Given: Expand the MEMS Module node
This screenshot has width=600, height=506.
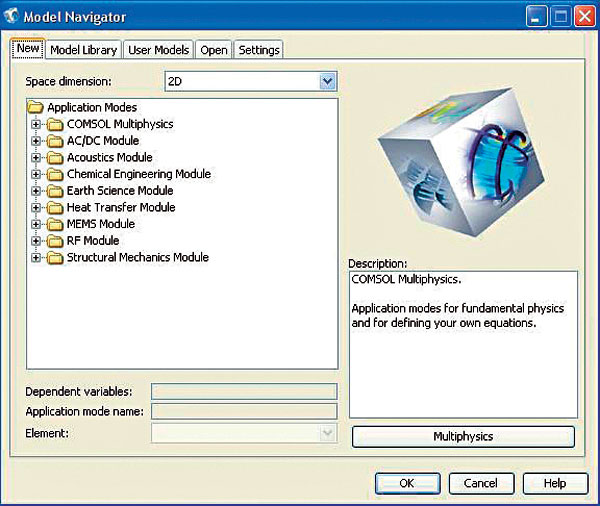Looking at the screenshot, I should pyautogui.click(x=36, y=224).
